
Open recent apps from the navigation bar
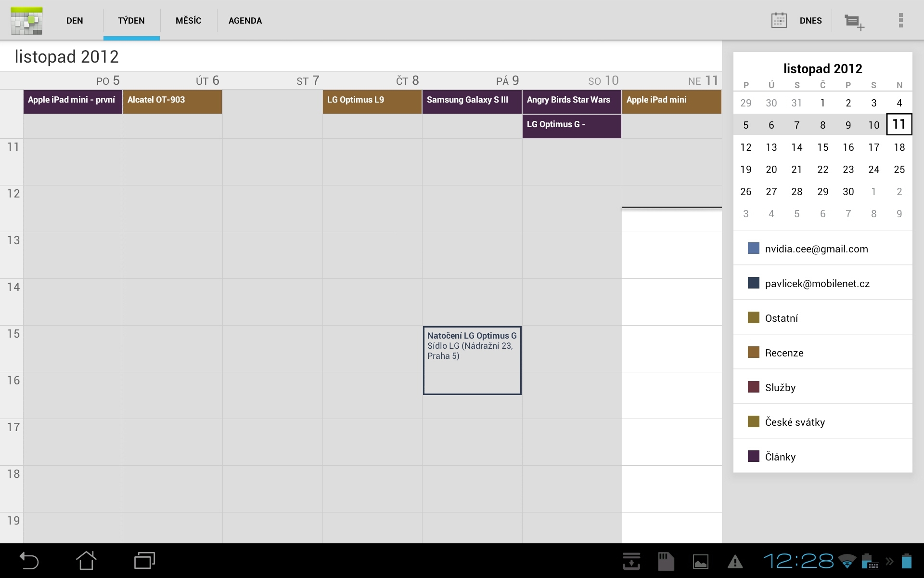click(144, 560)
